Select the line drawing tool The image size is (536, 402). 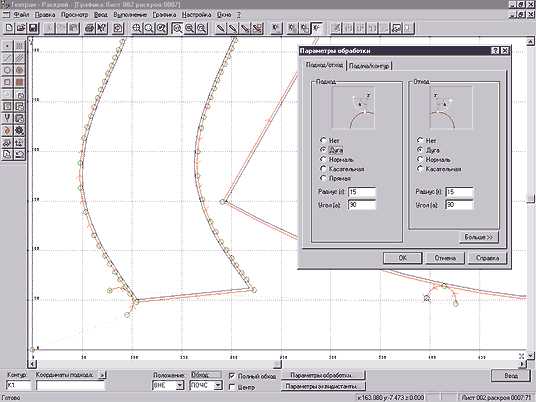click(x=8, y=58)
